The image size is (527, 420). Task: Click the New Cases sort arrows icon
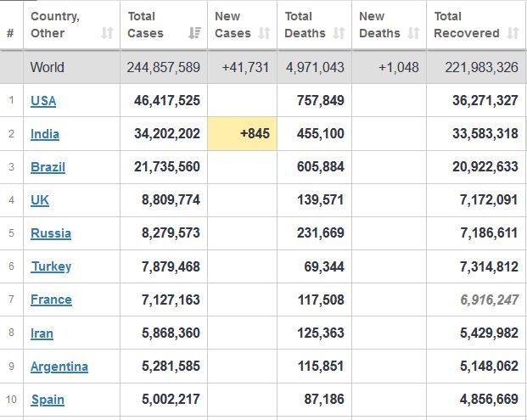(264, 33)
